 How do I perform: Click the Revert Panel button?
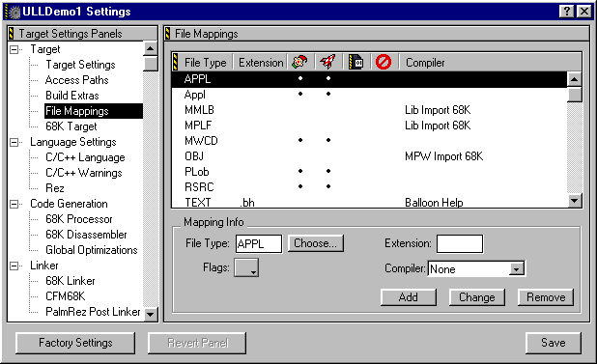pos(197,343)
